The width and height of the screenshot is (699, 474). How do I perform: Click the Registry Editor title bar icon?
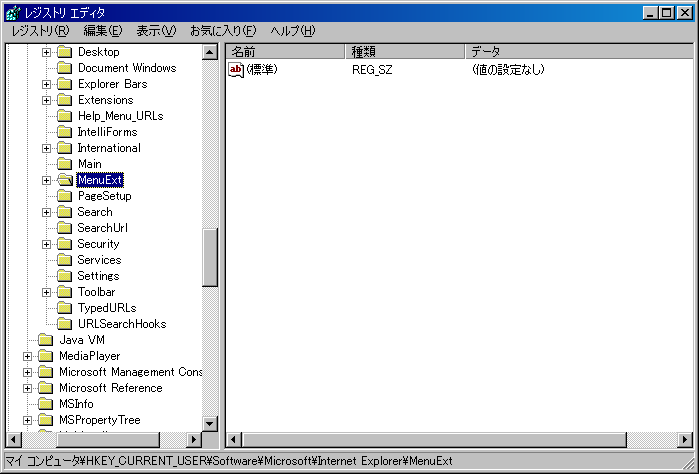coord(13,12)
